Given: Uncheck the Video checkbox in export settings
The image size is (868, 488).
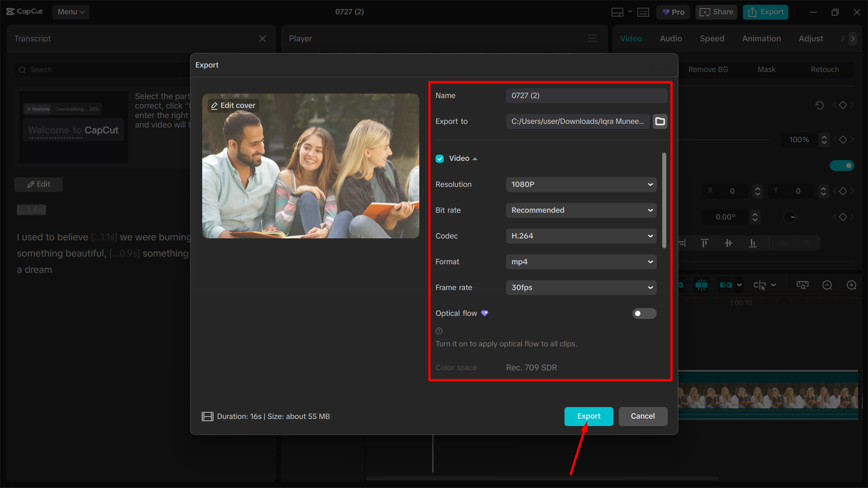Looking at the screenshot, I should point(440,158).
